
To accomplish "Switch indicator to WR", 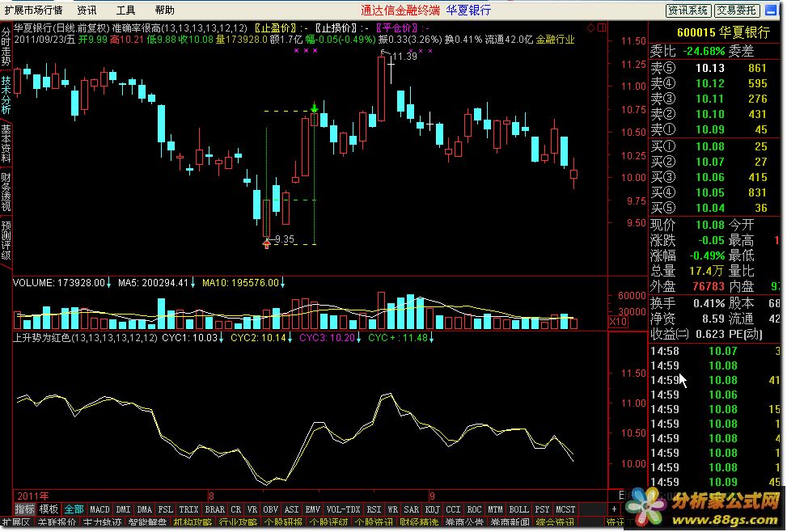I will (x=392, y=509).
